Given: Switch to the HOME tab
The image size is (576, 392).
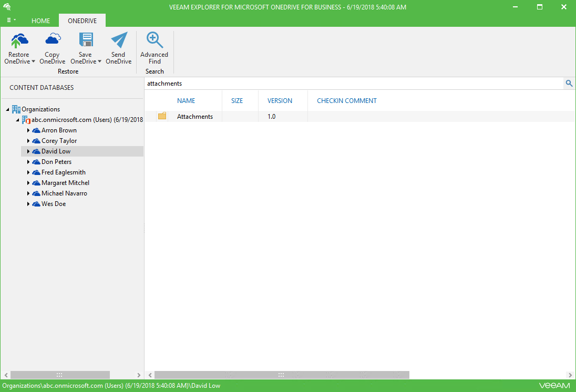Looking at the screenshot, I should coord(40,20).
